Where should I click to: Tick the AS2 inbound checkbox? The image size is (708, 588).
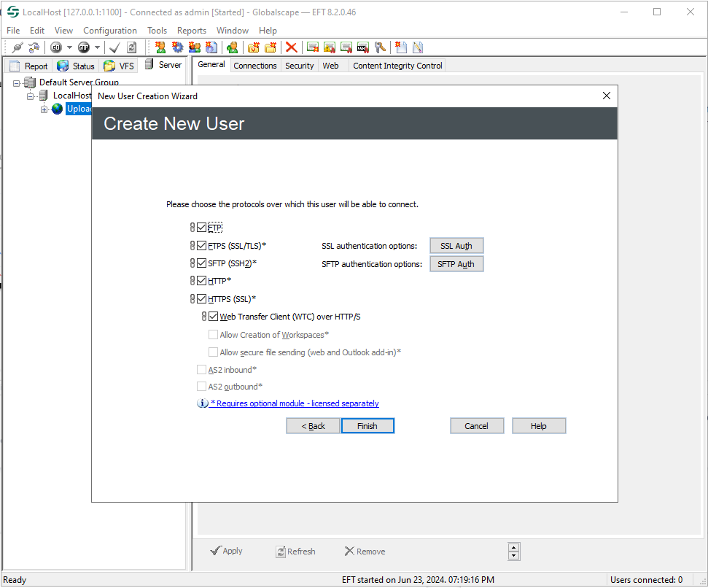point(201,370)
